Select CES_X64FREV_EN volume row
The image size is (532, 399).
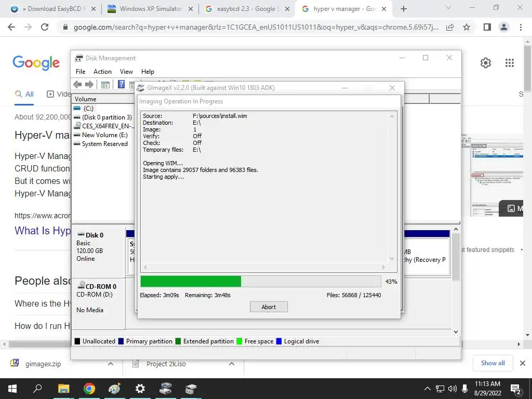(x=103, y=126)
